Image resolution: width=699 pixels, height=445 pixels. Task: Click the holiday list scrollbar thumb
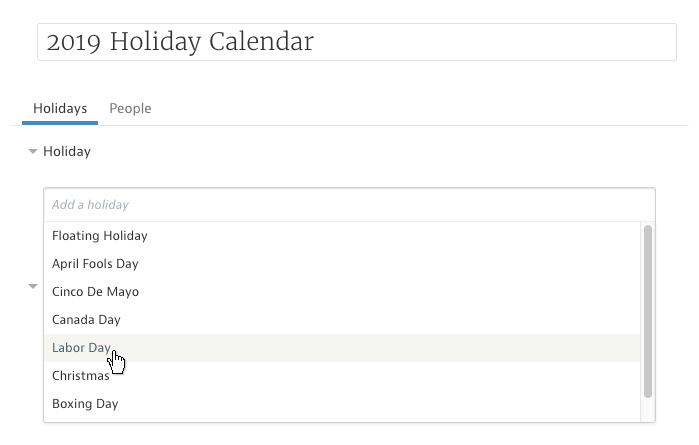click(x=648, y=310)
